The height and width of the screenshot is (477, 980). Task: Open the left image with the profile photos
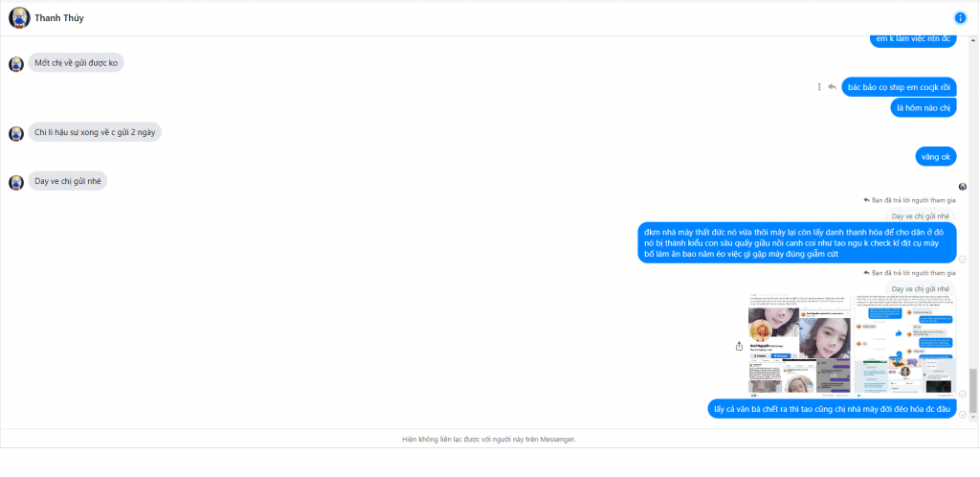pyautogui.click(x=800, y=345)
